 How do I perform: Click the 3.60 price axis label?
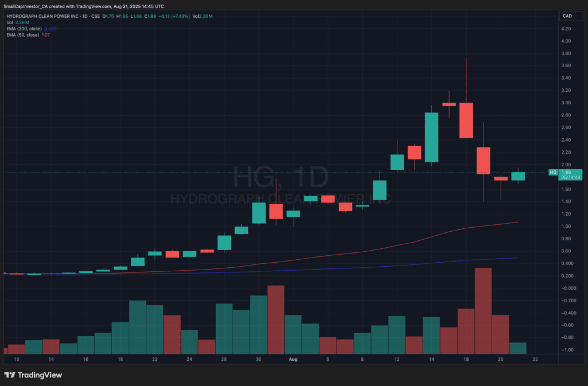tap(566, 65)
